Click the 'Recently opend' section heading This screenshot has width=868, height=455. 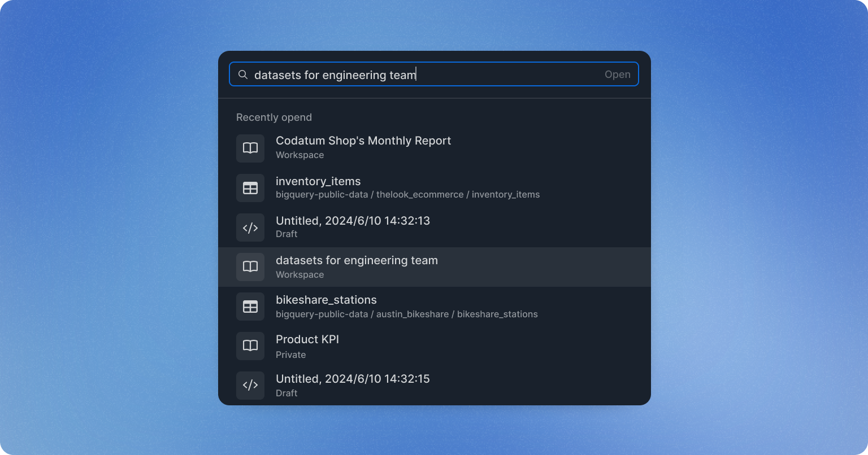coord(274,117)
